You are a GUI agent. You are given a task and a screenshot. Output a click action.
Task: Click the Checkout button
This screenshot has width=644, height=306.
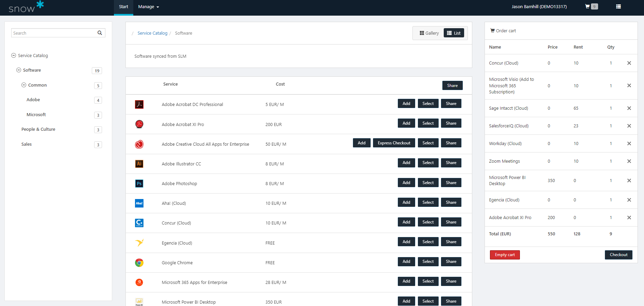618,255
